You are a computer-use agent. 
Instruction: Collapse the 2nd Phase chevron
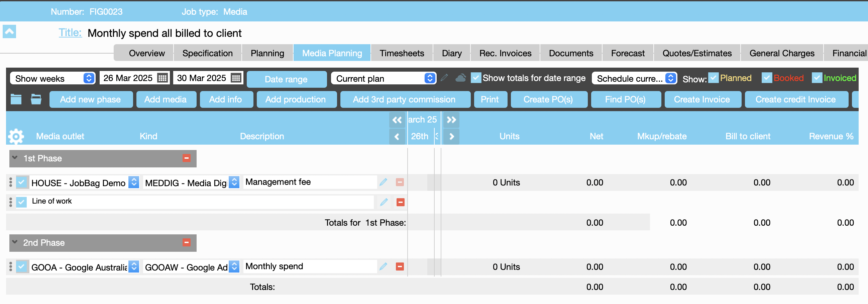pyautogui.click(x=15, y=242)
